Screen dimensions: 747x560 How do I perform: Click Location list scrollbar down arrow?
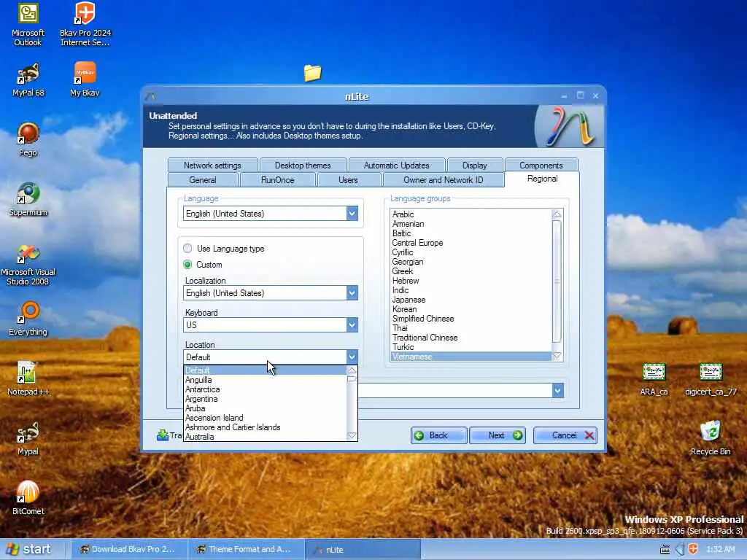pyautogui.click(x=352, y=435)
